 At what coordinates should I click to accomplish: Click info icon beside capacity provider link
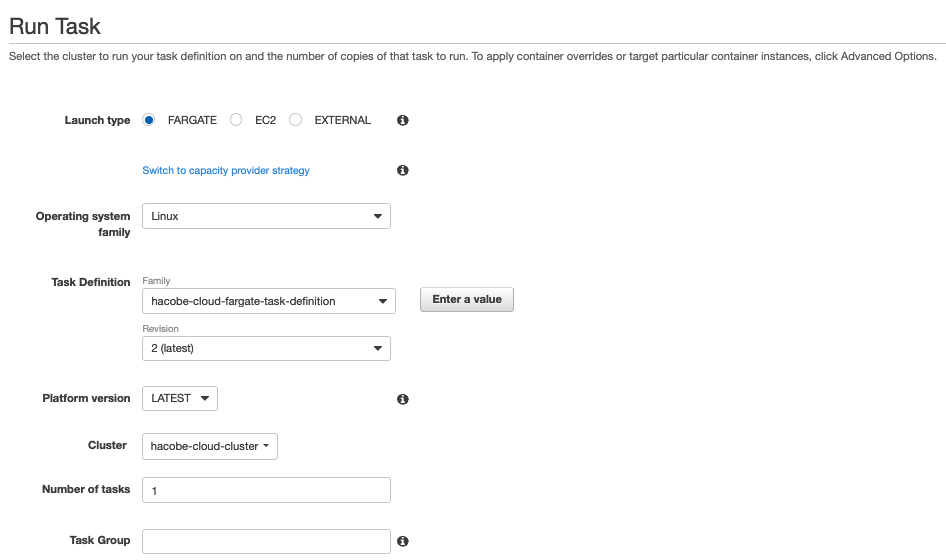click(402, 170)
